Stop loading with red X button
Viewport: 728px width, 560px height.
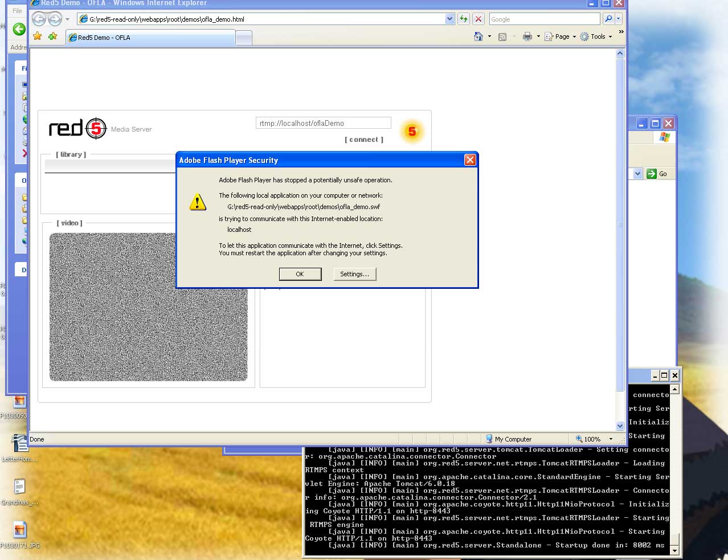[478, 19]
